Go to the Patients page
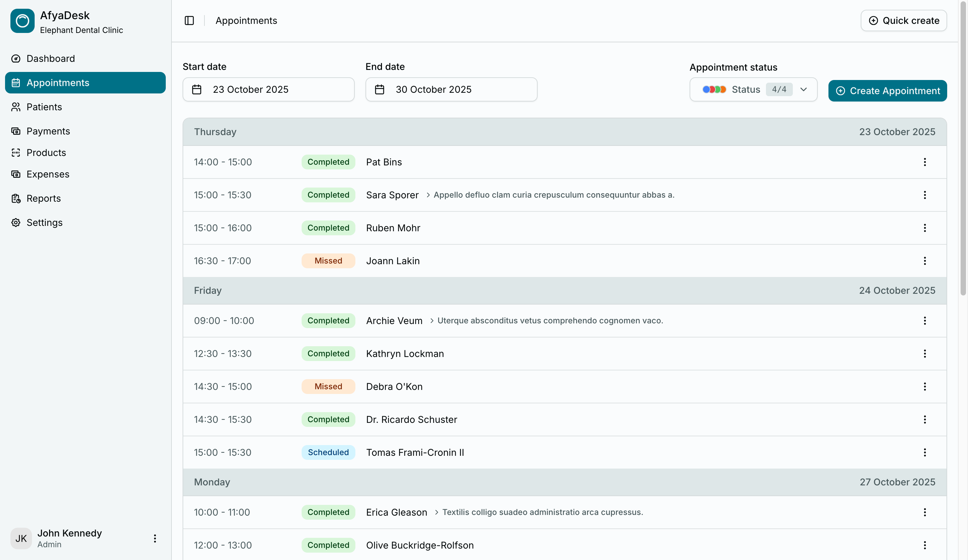This screenshot has width=968, height=560. tap(44, 107)
